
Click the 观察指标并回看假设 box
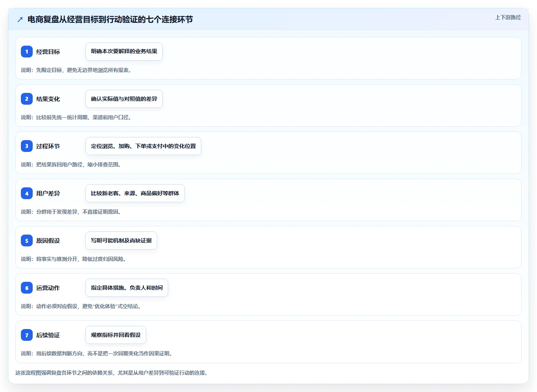click(116, 335)
